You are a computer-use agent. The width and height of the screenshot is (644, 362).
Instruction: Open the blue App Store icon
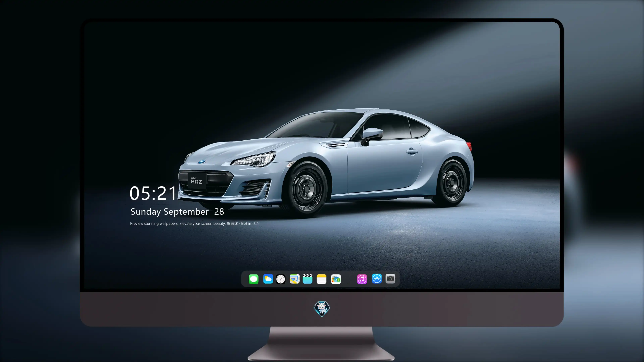tap(377, 279)
